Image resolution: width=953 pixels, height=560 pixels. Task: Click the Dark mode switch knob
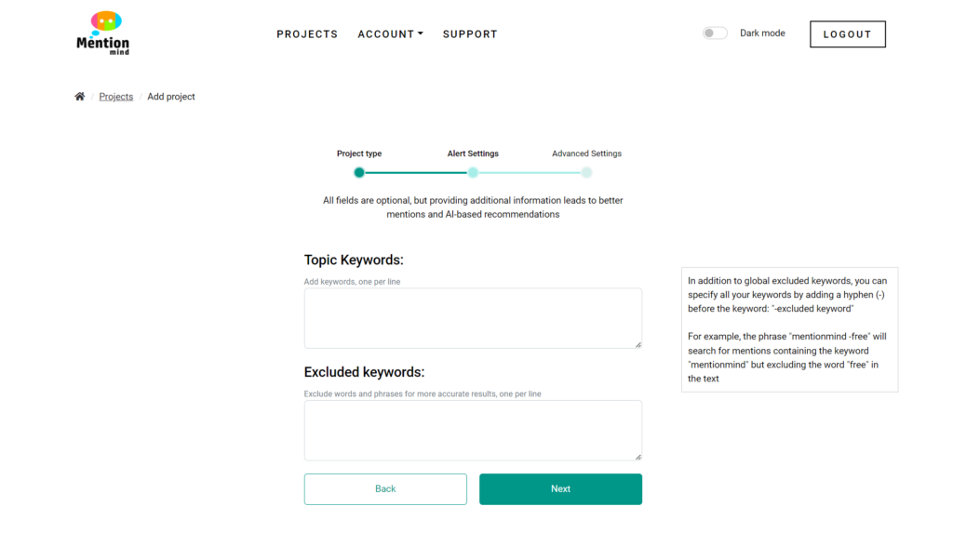(x=708, y=32)
